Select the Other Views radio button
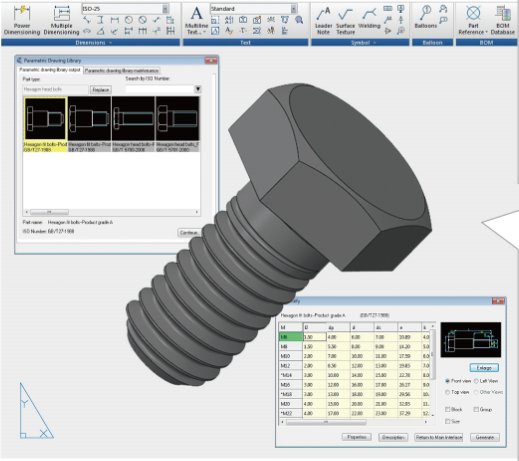This screenshot has width=519, height=461. coord(476,392)
